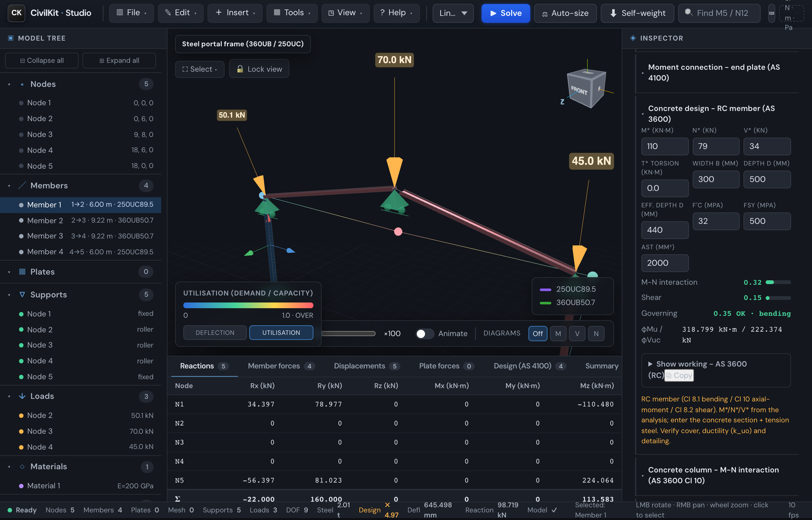The height and width of the screenshot is (520, 812).
Task: Click the view orientation cube
Action: pyautogui.click(x=586, y=88)
